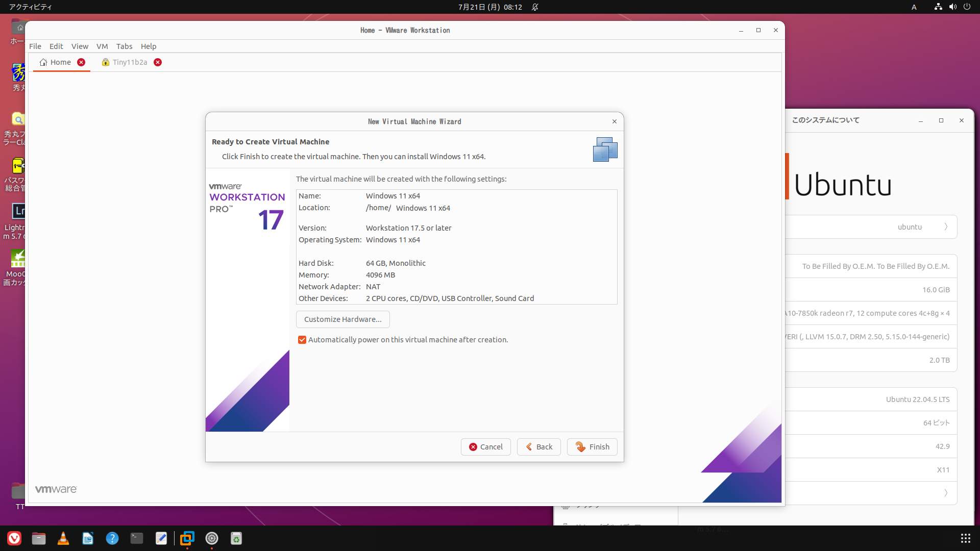Open LibreOffice Writer from the dock
980x551 pixels.
pos(88,538)
